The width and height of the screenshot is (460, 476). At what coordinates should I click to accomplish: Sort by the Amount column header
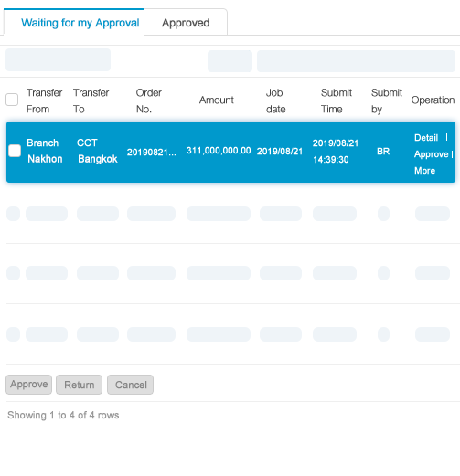[x=217, y=100]
